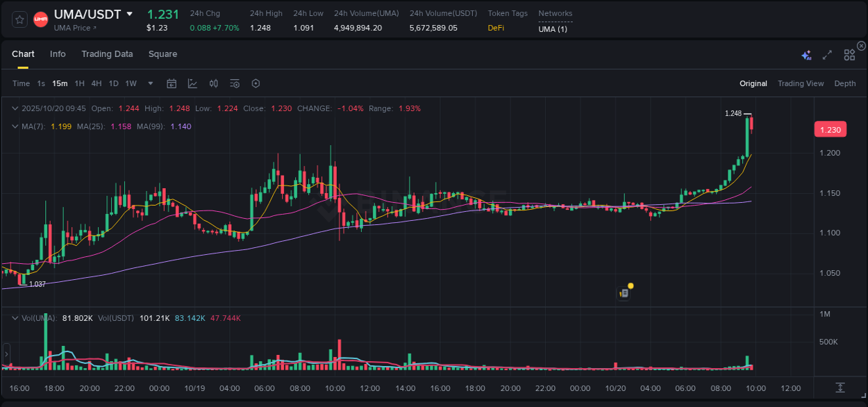Viewport: 868px width, 407px height.
Task: Switch to the Info tab
Action: [58, 54]
